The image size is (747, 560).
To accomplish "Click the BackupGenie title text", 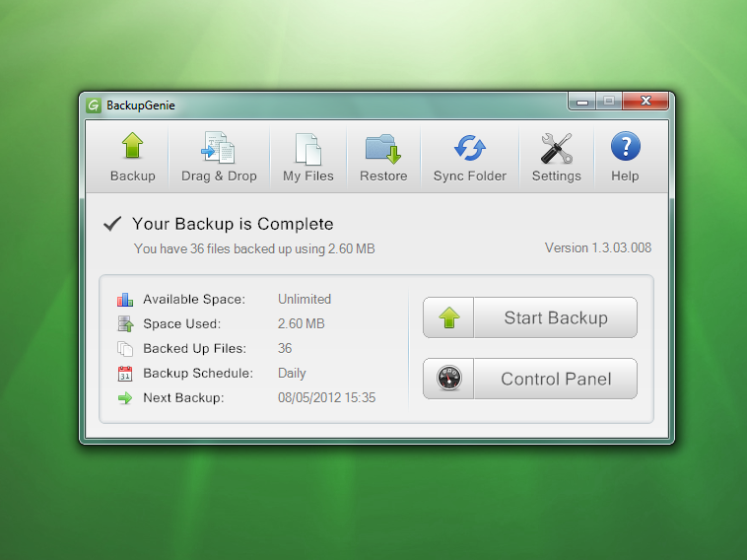I will tap(141, 105).
